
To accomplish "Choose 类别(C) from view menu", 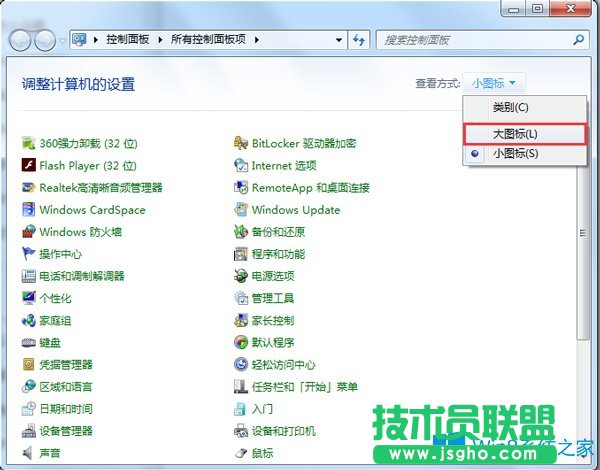I will pos(525,108).
